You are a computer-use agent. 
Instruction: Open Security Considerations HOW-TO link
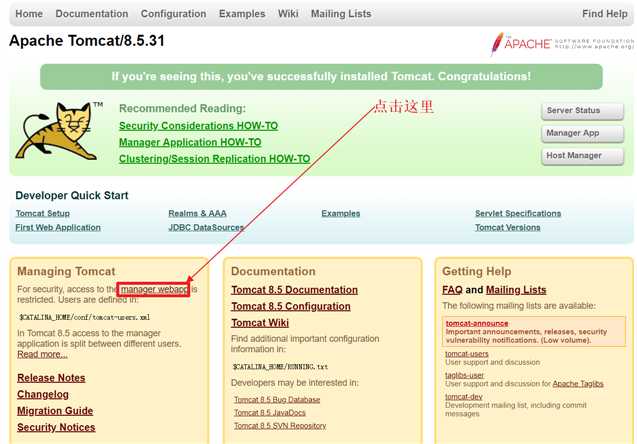point(198,126)
